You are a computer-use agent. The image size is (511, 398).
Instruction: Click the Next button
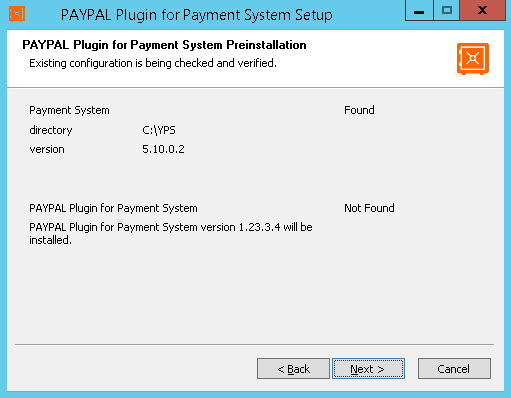[368, 369]
